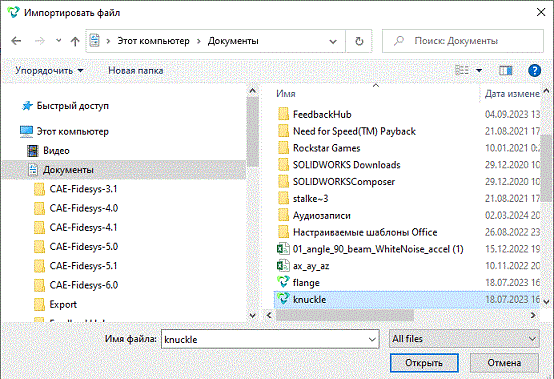Expand the file name dropdown
Image resolution: width=554 pixels, height=379 pixels.
click(x=372, y=339)
